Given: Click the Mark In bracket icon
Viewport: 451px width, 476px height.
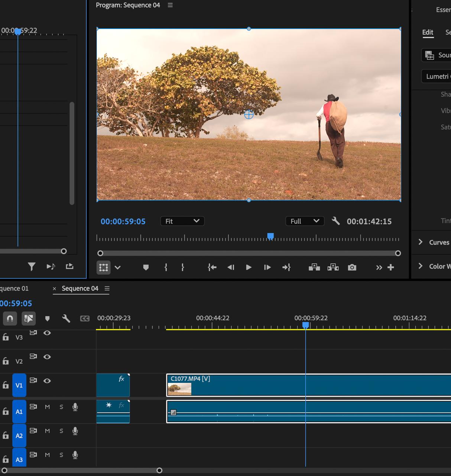Looking at the screenshot, I should [166, 267].
